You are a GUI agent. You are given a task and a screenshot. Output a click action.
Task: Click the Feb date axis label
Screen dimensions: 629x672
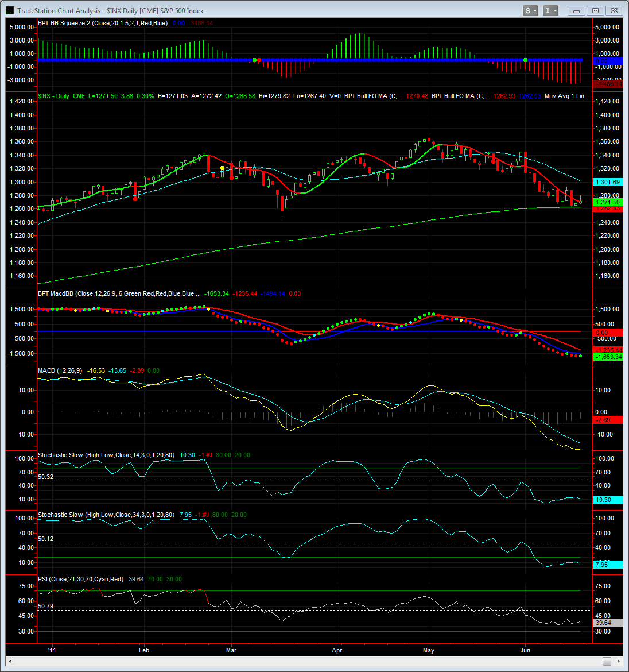tap(144, 650)
